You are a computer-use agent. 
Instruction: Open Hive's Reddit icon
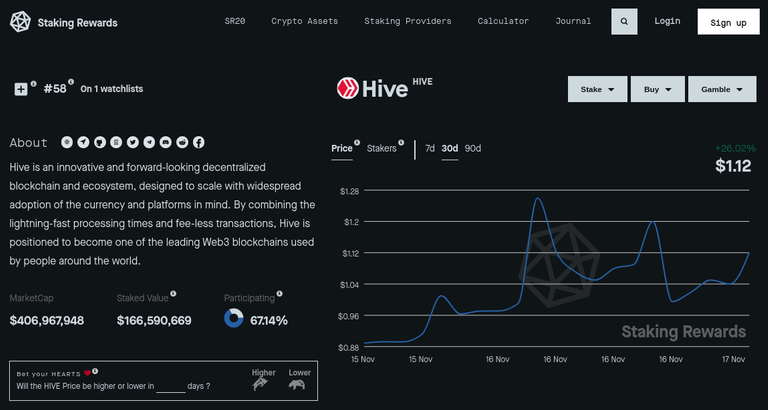click(182, 143)
